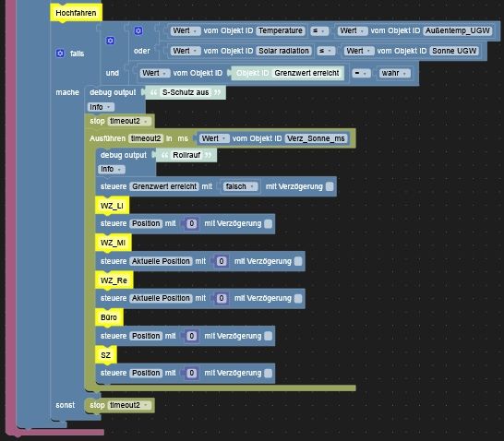Select the 'Außentemp_UGW' object ID field
This screenshot has height=441, width=504.
(458, 30)
